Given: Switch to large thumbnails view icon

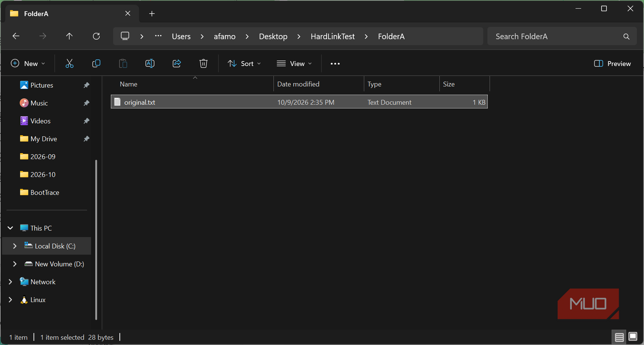Looking at the screenshot, I should coord(633,337).
